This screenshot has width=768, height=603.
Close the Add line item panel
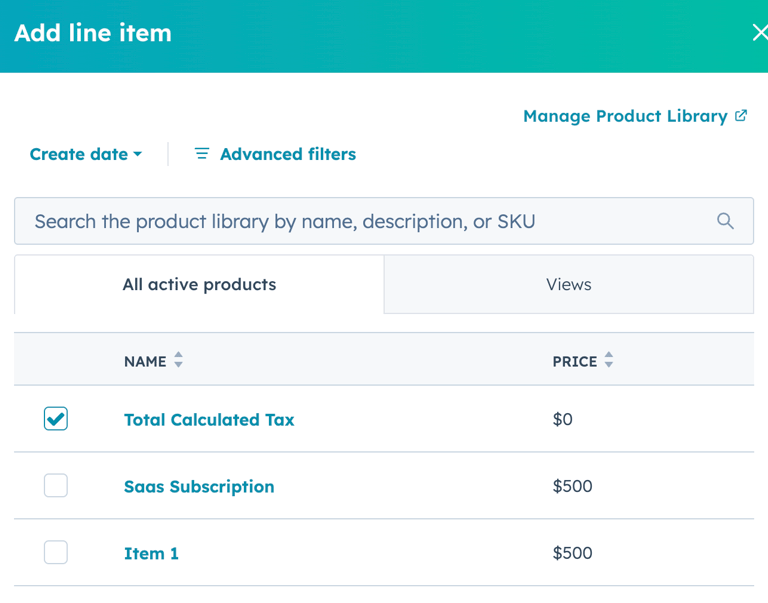[x=759, y=33]
